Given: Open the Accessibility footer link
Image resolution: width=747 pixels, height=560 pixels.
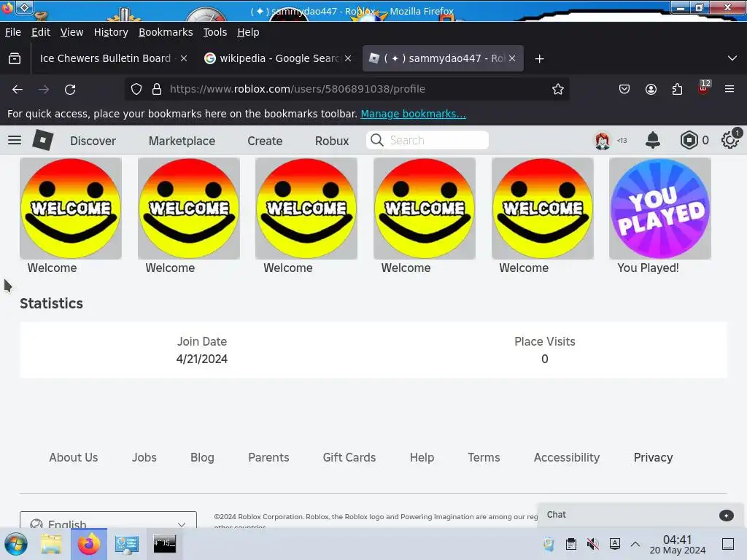Looking at the screenshot, I should (566, 458).
